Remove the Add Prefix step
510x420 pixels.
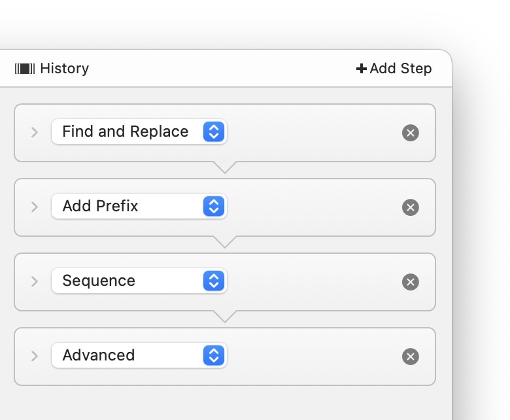coord(411,207)
